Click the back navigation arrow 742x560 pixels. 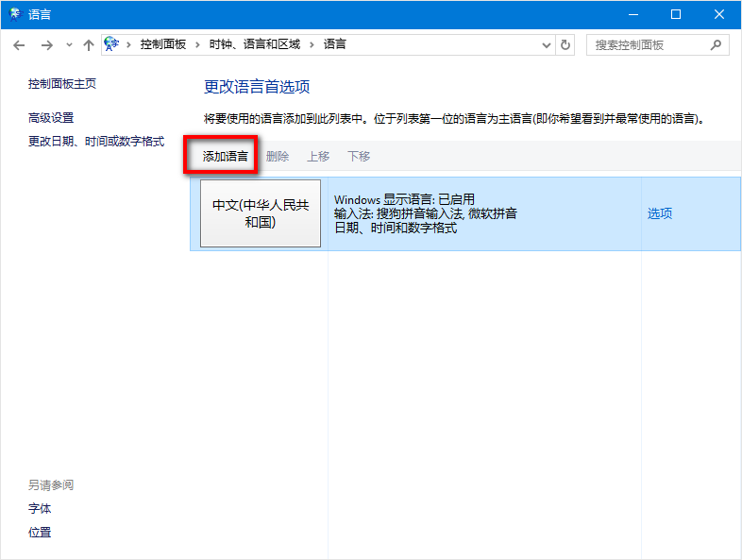pos(19,44)
